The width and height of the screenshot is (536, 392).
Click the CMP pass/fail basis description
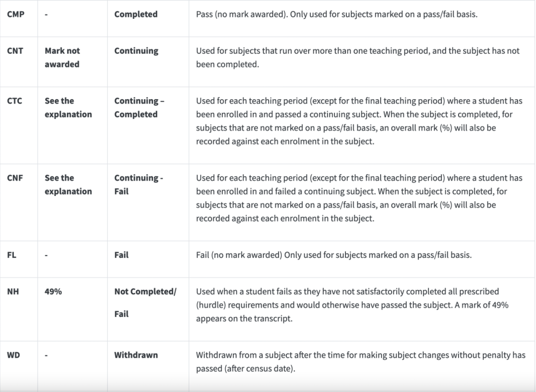[336, 14]
